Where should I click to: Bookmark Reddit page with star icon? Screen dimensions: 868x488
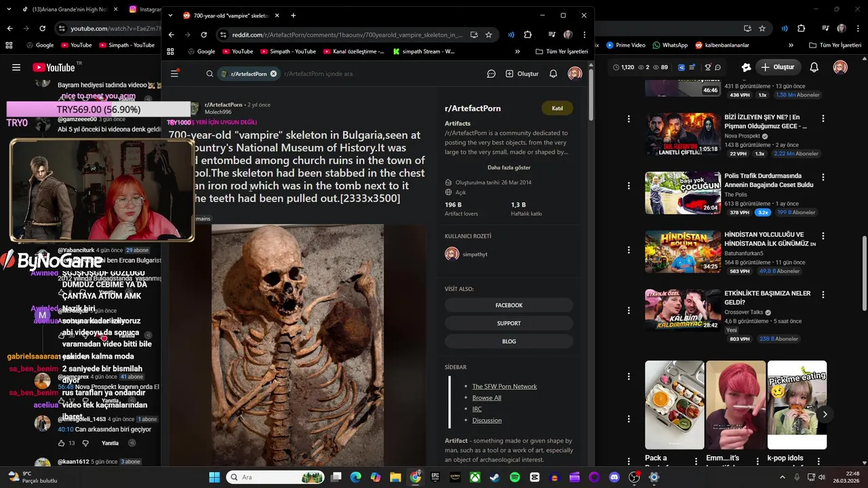pyautogui.click(x=488, y=35)
